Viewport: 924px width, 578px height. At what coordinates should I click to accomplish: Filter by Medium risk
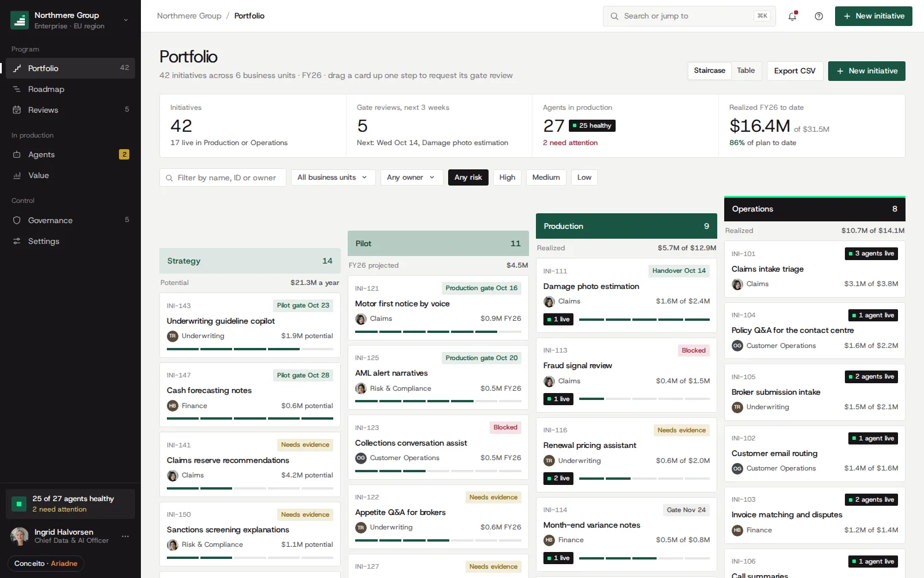[x=546, y=177]
